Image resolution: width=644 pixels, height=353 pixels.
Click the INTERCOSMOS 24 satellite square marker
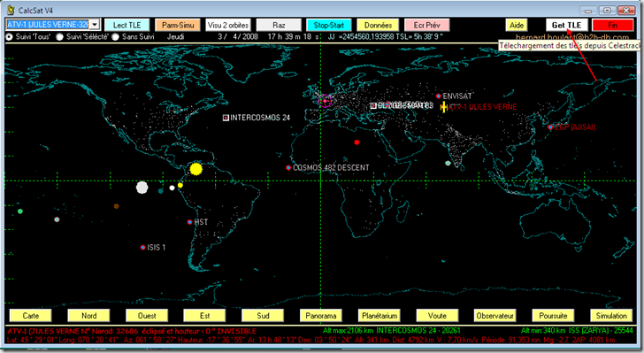226,118
